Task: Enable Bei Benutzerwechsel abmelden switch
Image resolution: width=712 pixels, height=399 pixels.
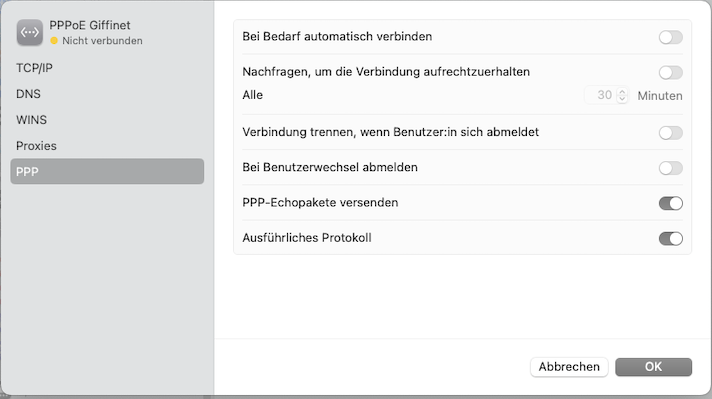Action: [671, 168]
